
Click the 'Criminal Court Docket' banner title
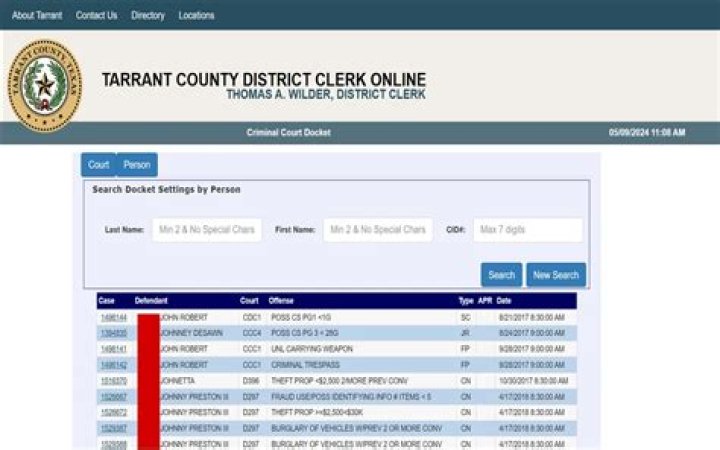[288, 133]
